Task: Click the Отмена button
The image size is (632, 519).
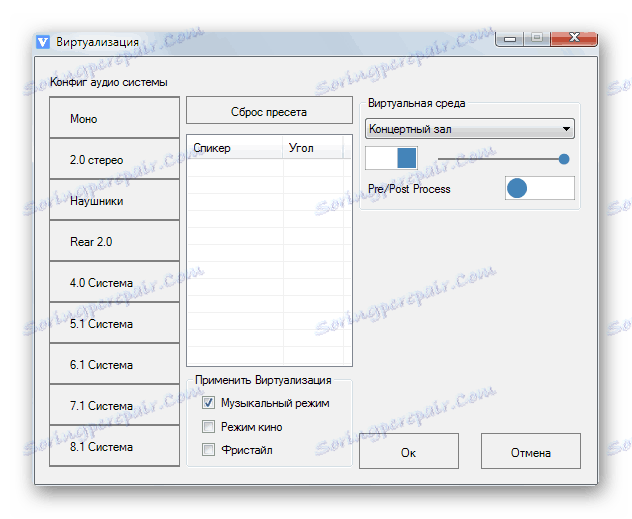Action: point(531,451)
